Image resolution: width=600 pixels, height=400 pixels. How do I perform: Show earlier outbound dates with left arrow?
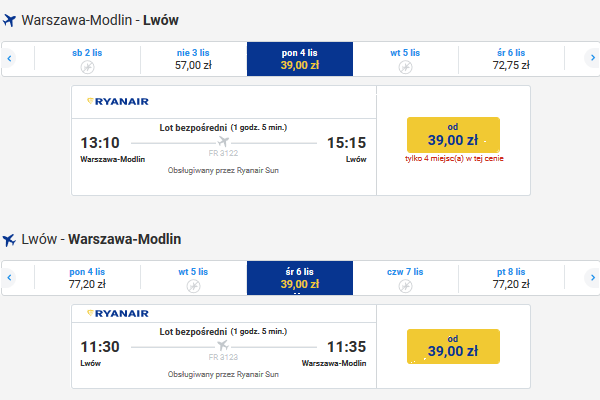tap(9, 59)
